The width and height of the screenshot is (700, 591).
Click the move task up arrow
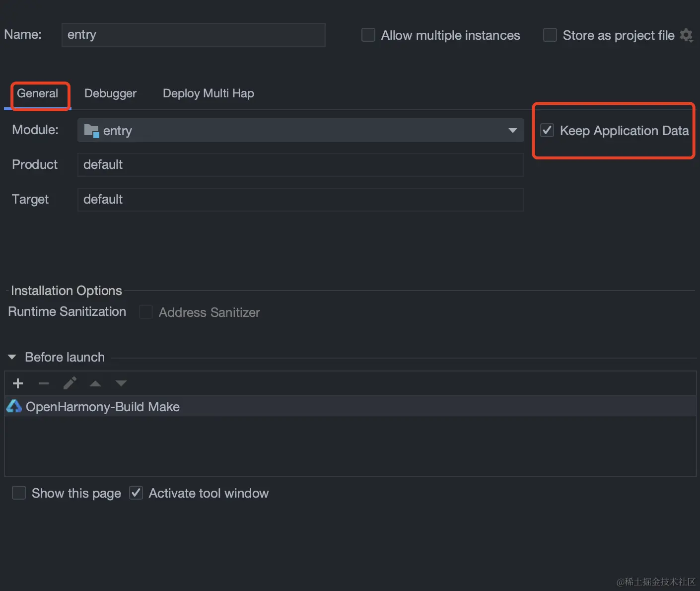pos(95,383)
